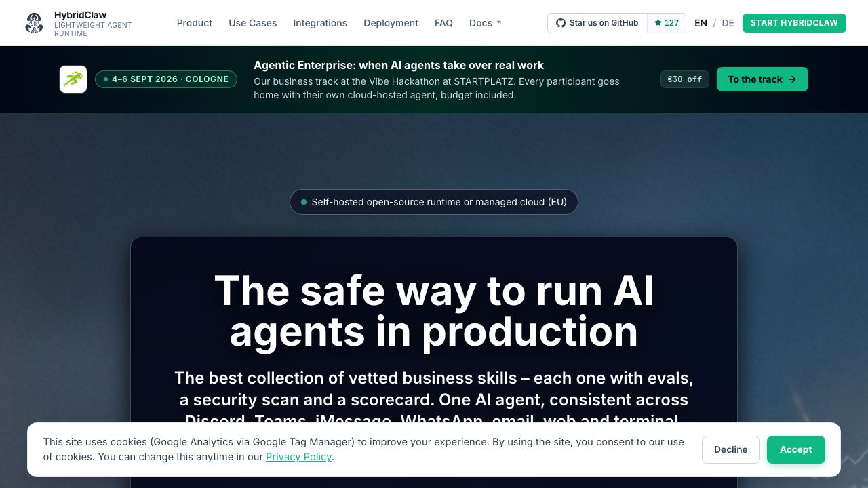Open the Use Cases nav item
868x488 pixels.
(253, 23)
